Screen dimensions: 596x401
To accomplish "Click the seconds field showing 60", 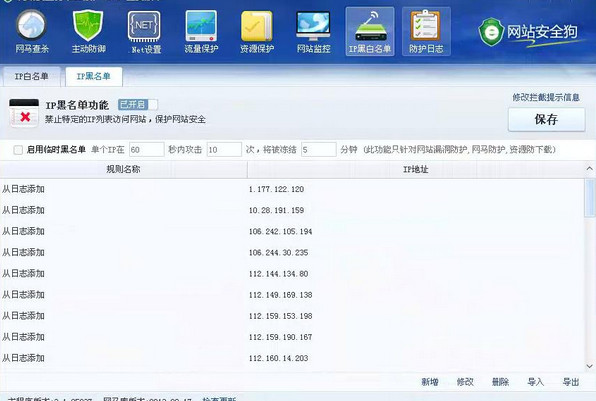I will tap(147, 149).
